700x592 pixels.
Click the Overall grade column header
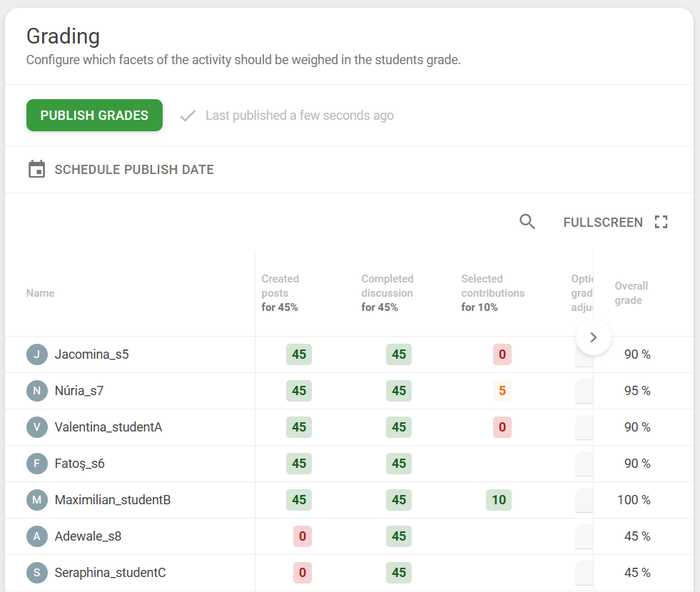tap(631, 292)
